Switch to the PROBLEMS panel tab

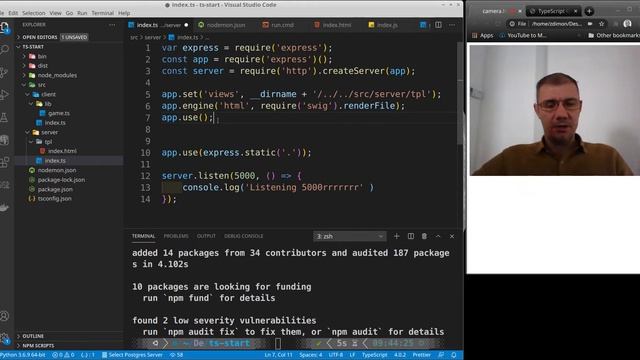pos(176,236)
